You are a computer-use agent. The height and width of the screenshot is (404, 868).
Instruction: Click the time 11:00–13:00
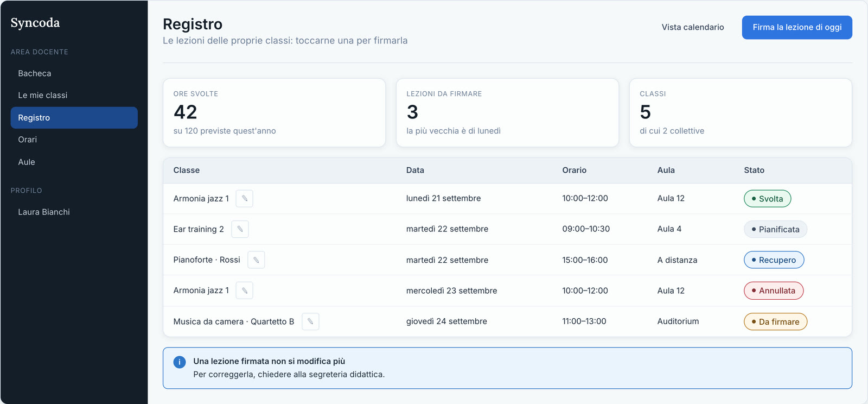tap(584, 321)
